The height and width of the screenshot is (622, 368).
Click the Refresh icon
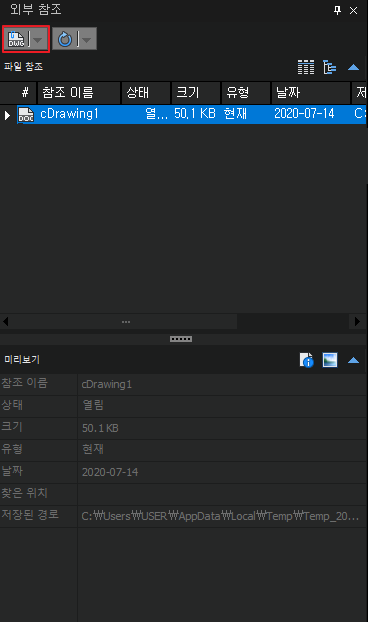[x=65, y=39]
